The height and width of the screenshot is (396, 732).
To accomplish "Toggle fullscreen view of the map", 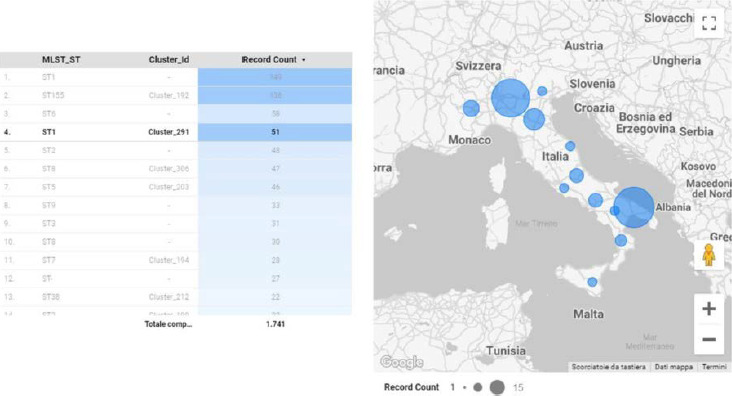I will point(709,23).
